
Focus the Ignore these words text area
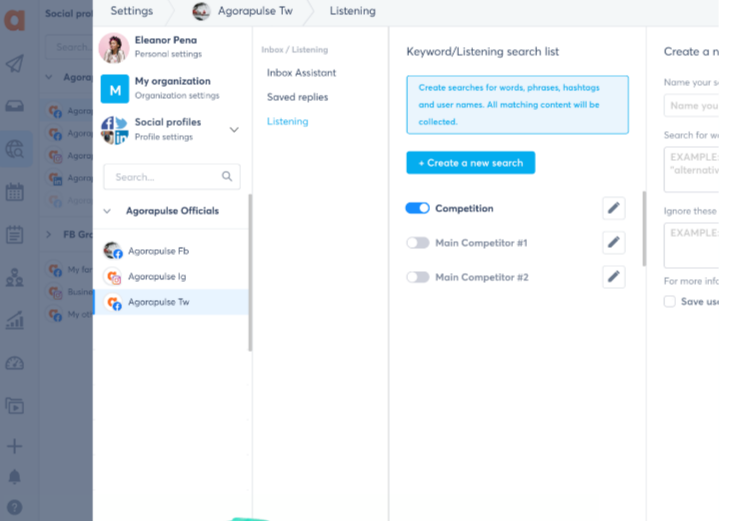tap(691, 245)
